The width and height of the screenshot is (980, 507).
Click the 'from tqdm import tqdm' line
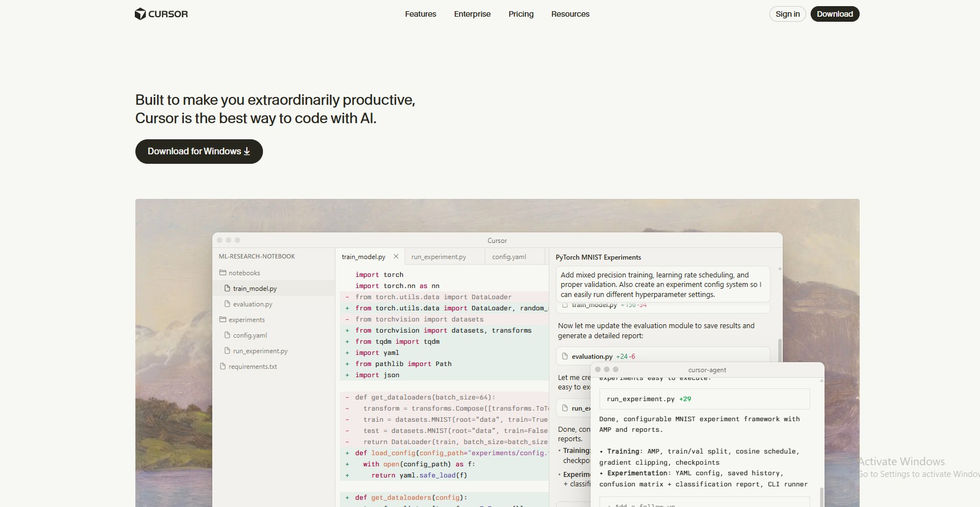(x=398, y=341)
